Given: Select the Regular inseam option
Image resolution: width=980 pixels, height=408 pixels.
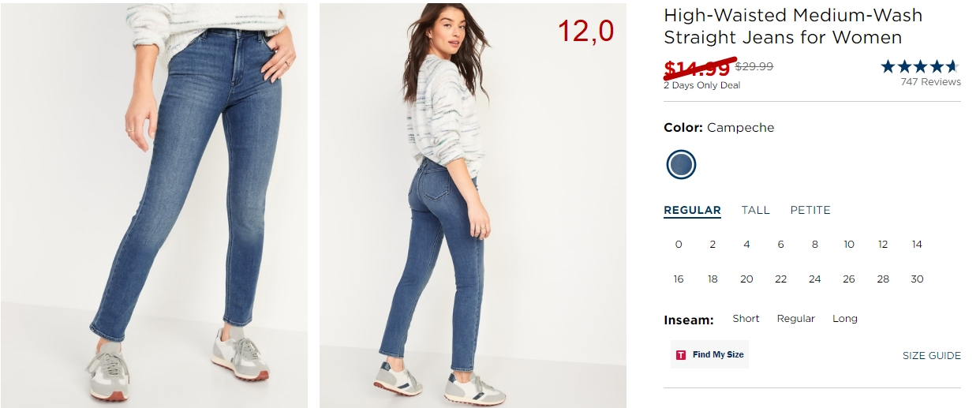Looking at the screenshot, I should click(x=795, y=319).
